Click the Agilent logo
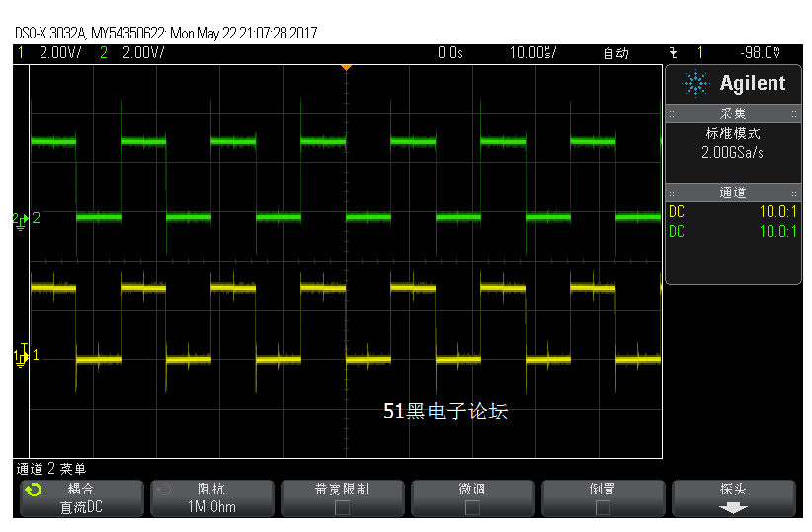 pyautogui.click(x=733, y=83)
